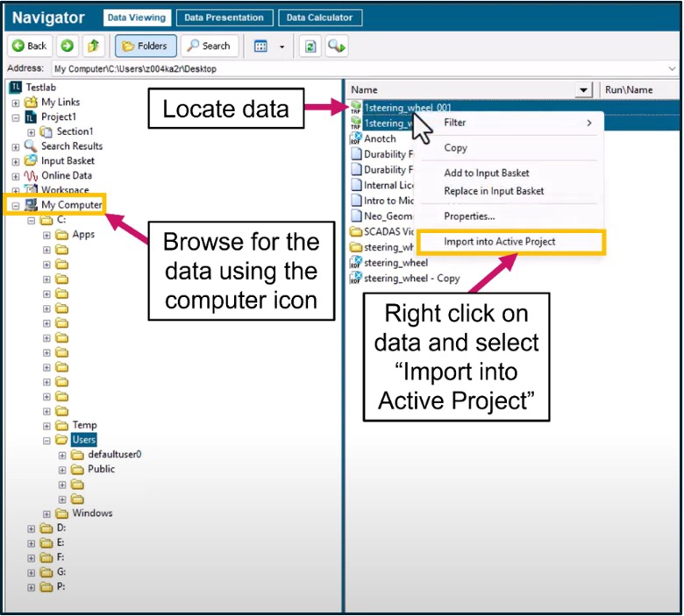Image resolution: width=684 pixels, height=616 pixels.
Task: Select the Testlab root icon
Action: pyautogui.click(x=15, y=89)
